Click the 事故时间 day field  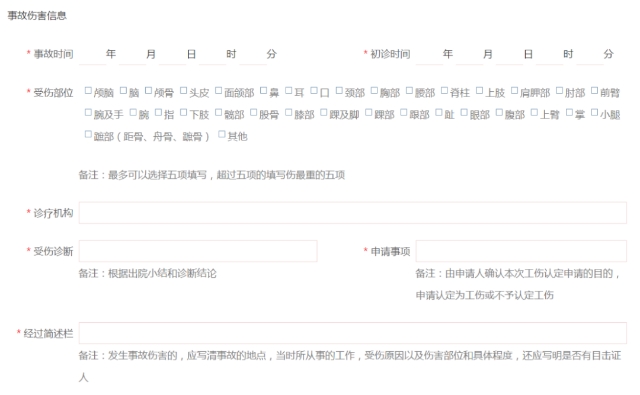[x=172, y=55]
